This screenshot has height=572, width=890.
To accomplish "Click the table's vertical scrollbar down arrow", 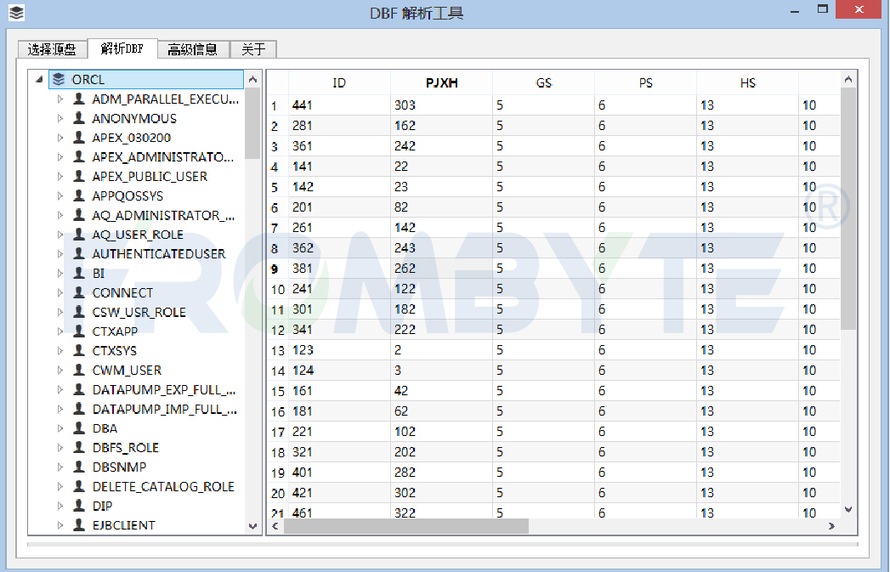I will [x=848, y=510].
